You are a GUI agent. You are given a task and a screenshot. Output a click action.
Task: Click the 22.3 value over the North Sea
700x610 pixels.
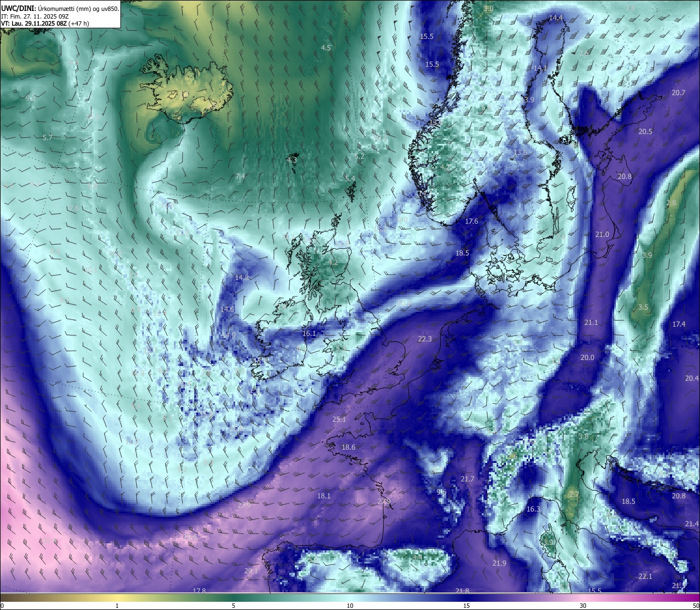(x=425, y=339)
